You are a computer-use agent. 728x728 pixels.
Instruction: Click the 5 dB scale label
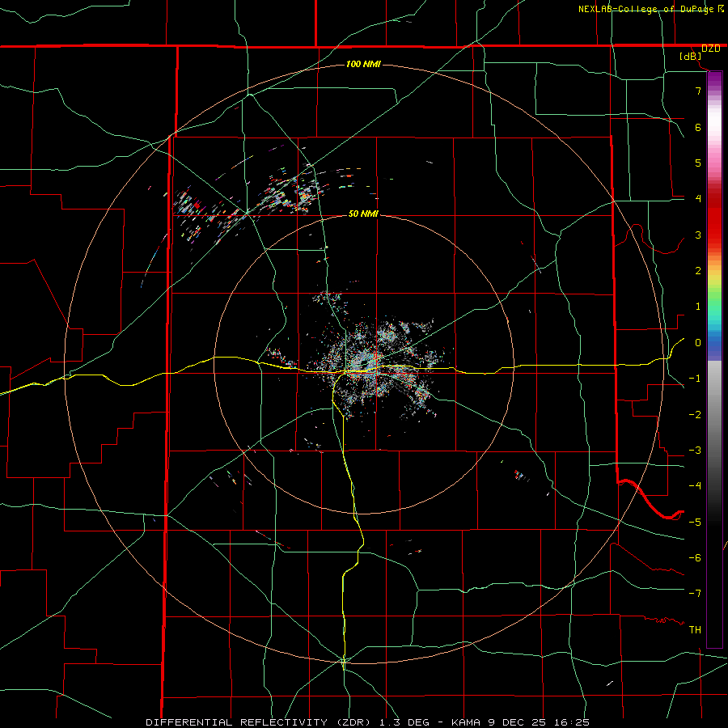pos(698,163)
